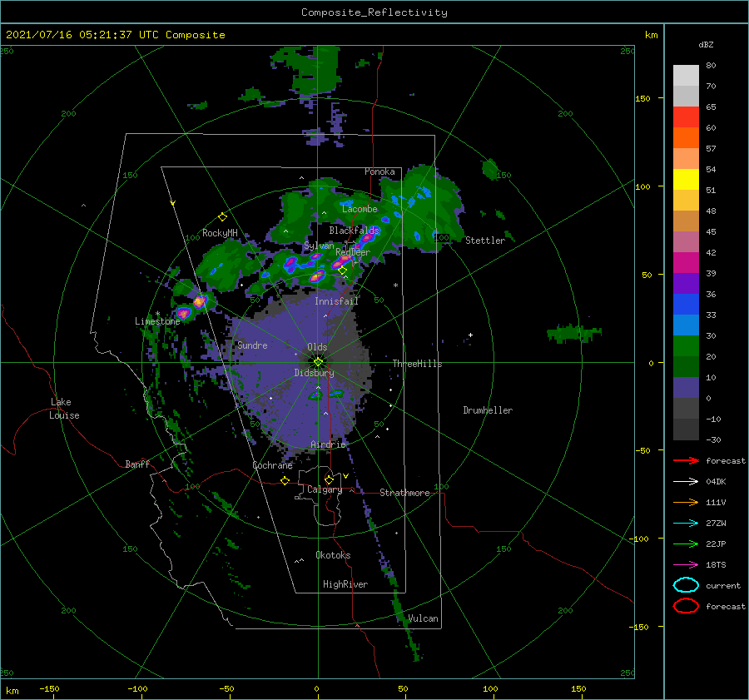Click the Airdrie town label
Image resolution: width=749 pixels, height=700 pixels.
pos(328,444)
